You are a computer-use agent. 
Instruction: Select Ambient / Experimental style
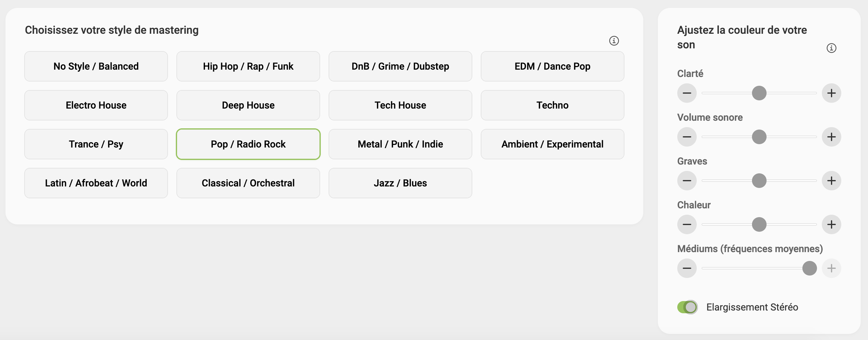552,144
